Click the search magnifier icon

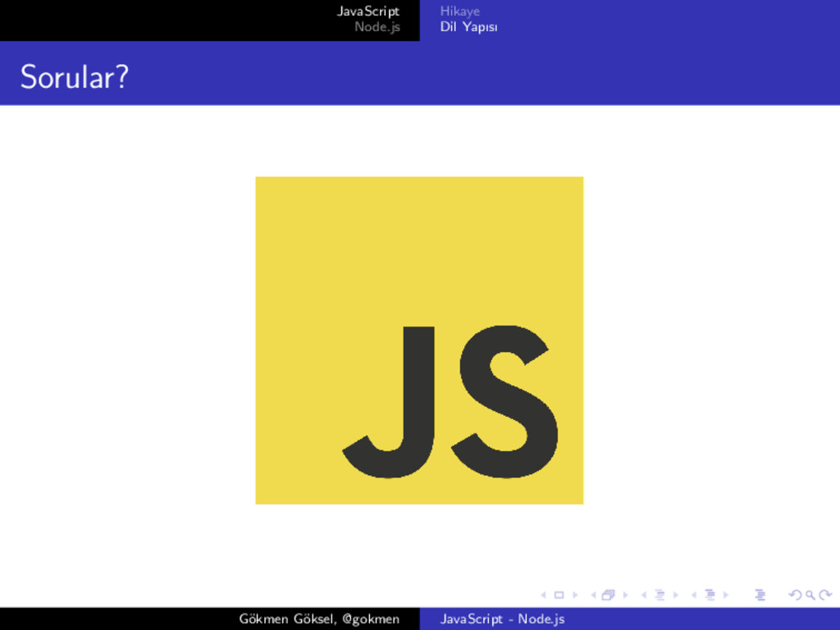(810, 596)
